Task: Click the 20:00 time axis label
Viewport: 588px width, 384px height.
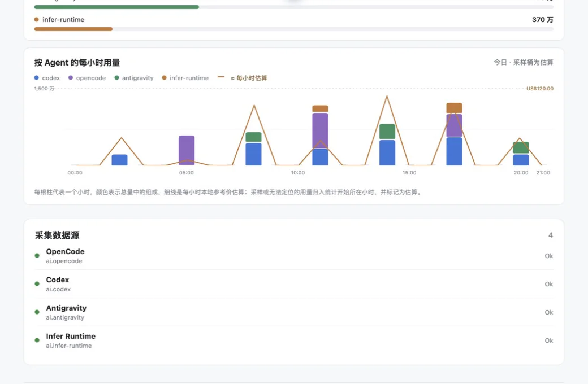Action: click(x=521, y=173)
